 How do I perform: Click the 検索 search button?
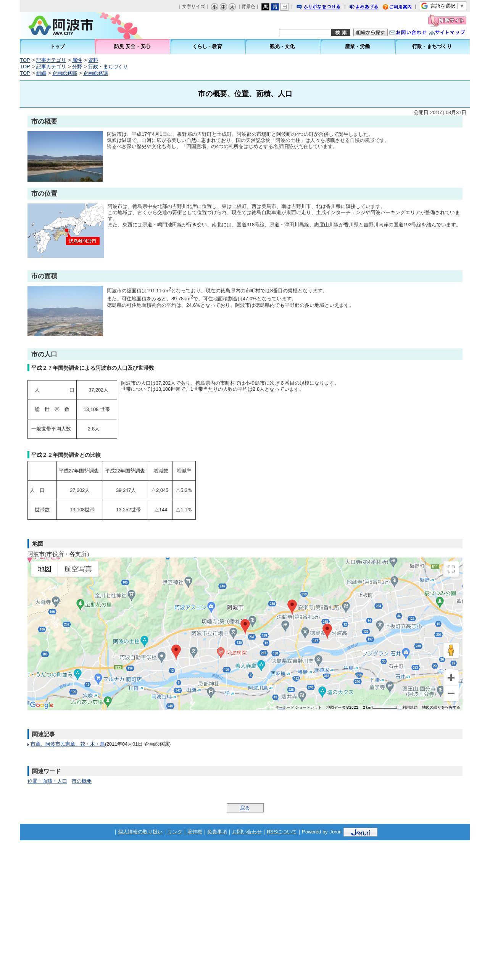point(341,33)
